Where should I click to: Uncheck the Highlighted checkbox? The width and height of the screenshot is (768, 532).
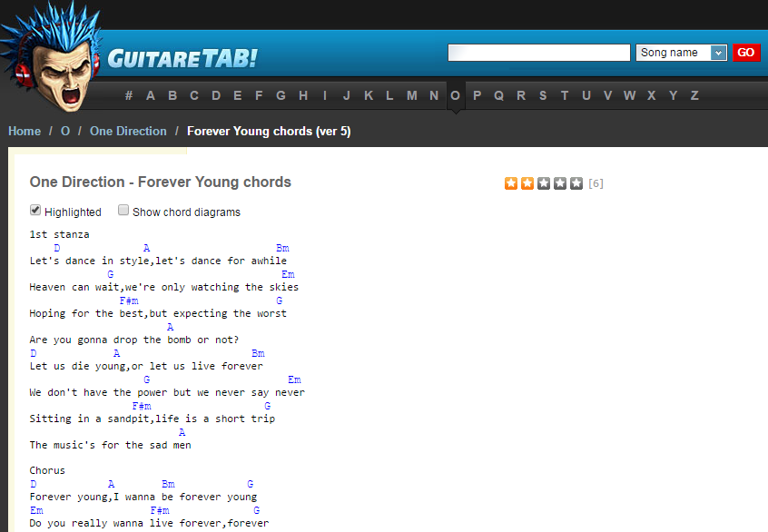pos(35,210)
